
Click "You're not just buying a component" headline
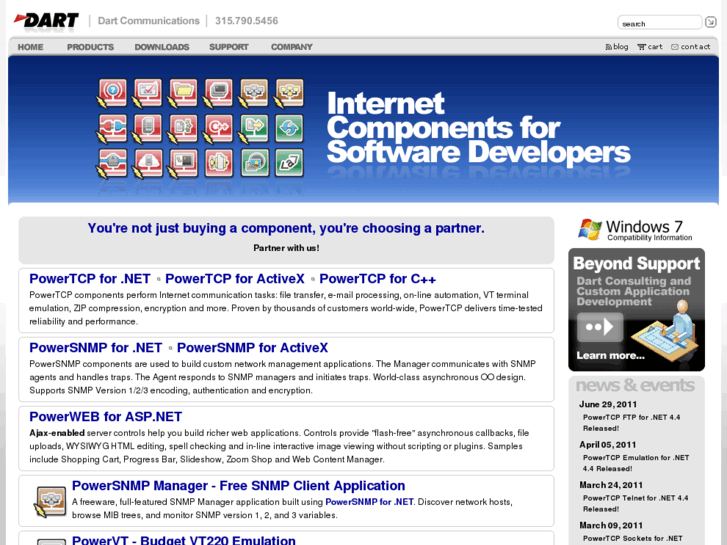(286, 228)
